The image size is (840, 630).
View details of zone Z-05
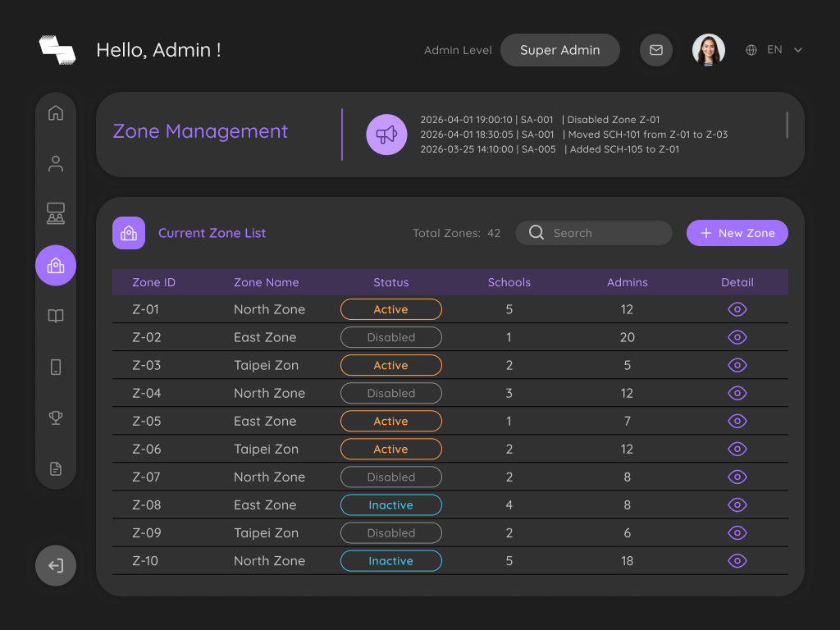tap(737, 421)
